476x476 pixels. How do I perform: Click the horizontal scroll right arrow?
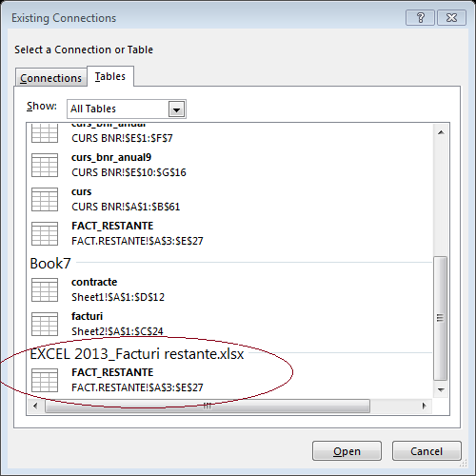424,406
